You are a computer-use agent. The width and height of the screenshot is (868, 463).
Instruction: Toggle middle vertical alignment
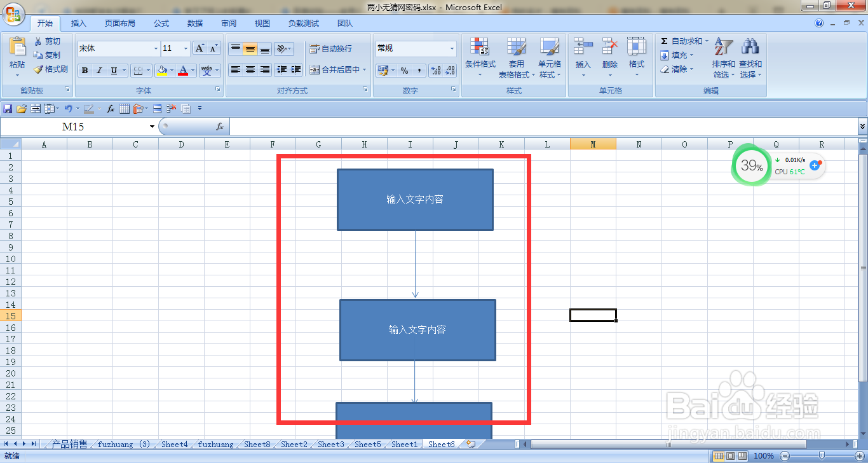pyautogui.click(x=250, y=49)
